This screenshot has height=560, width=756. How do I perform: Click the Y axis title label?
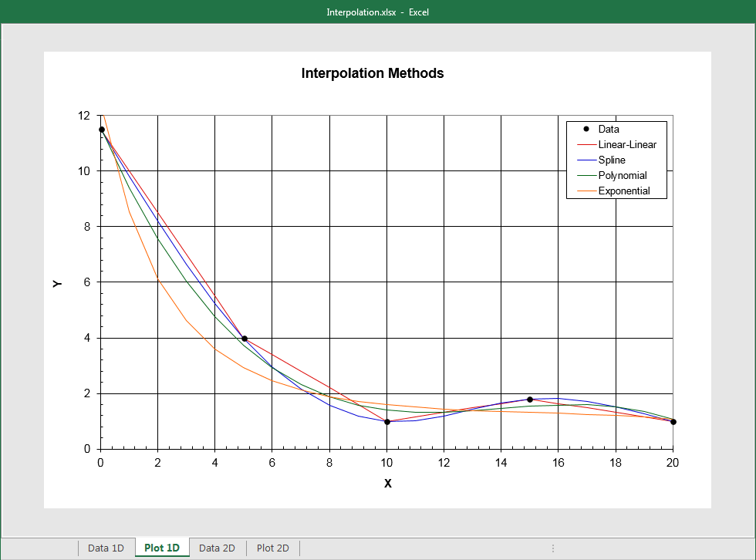[58, 284]
